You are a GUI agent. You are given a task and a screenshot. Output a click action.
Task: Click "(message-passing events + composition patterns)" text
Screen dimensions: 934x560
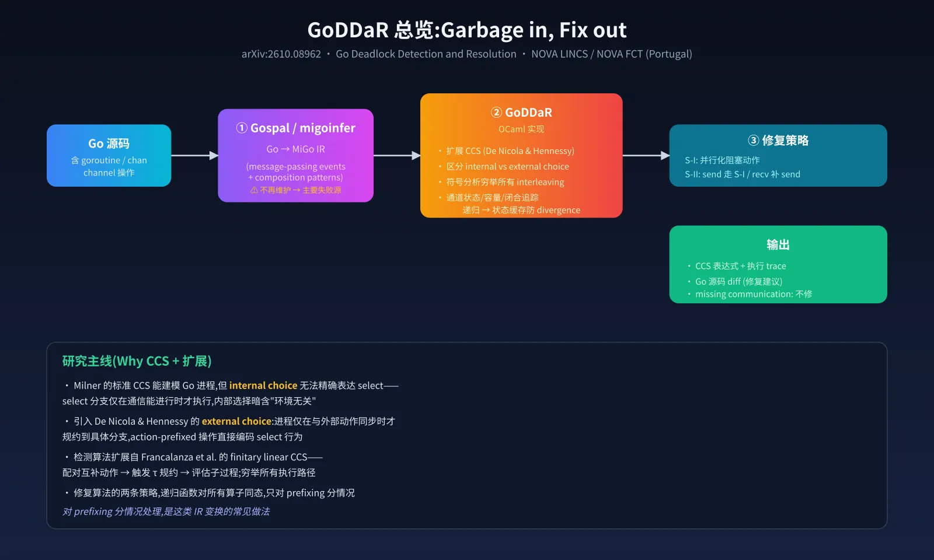[295, 172]
